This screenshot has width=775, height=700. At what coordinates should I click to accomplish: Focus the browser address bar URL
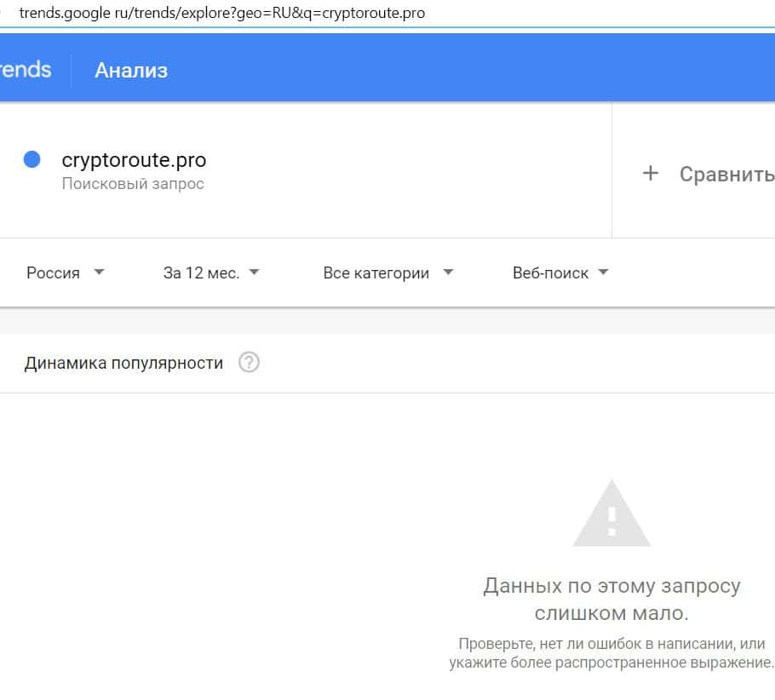point(221,13)
